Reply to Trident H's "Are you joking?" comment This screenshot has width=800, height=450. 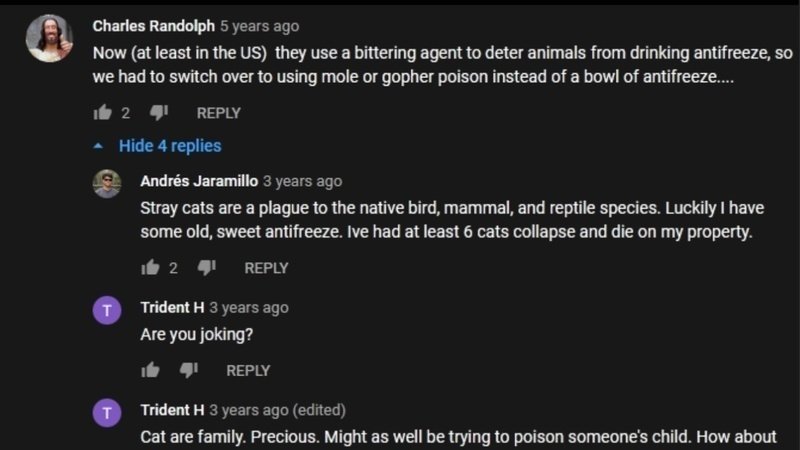[x=248, y=370]
